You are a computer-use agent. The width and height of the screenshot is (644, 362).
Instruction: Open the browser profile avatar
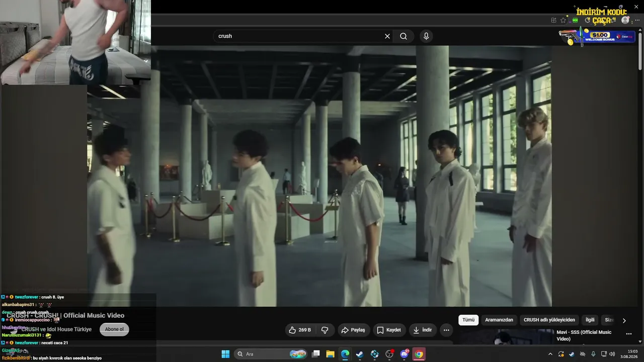coord(625,20)
